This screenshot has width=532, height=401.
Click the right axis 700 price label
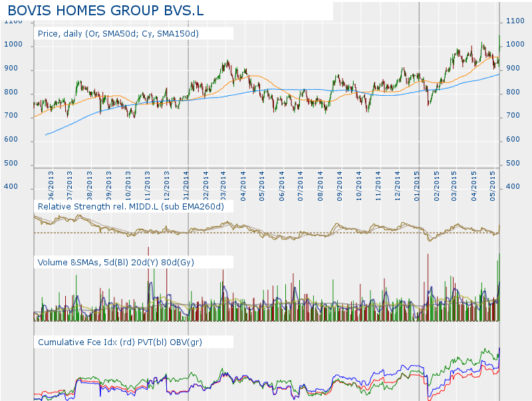(x=513, y=115)
